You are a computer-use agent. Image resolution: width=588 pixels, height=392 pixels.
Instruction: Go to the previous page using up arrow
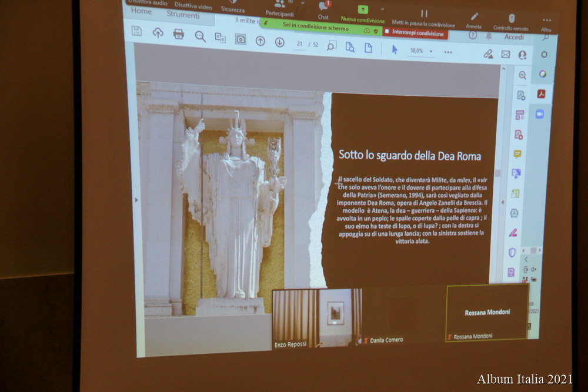coord(260,41)
